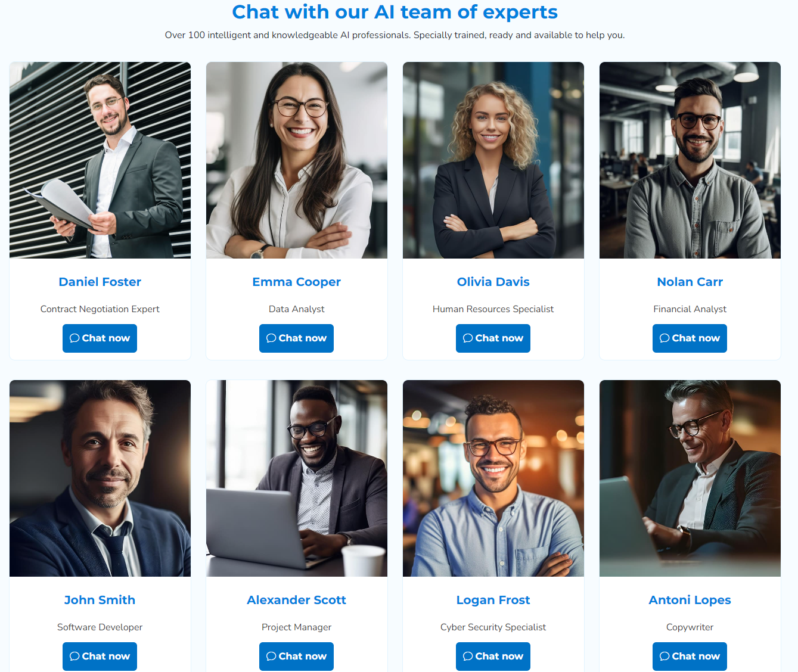Click the Logan Frost name link
798x672 pixels.
[x=493, y=600]
